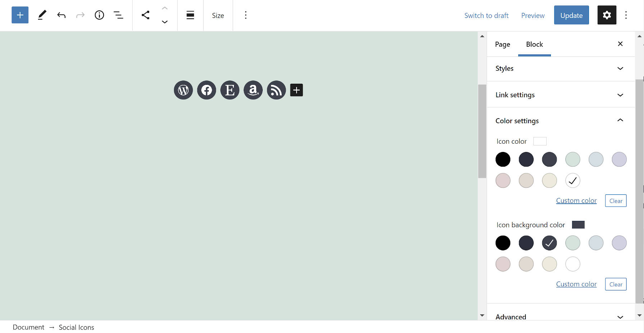Open the change alignment control

click(190, 15)
